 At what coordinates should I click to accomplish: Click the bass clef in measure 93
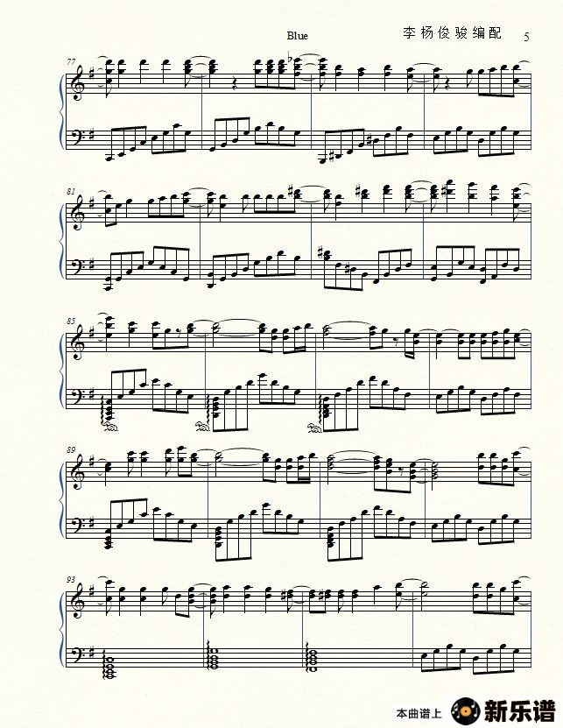(76, 654)
